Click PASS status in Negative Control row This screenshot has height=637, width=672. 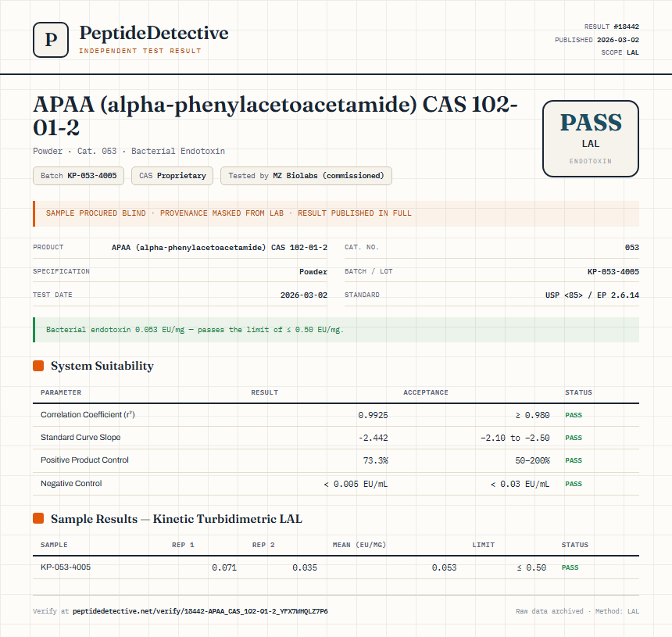click(x=574, y=484)
